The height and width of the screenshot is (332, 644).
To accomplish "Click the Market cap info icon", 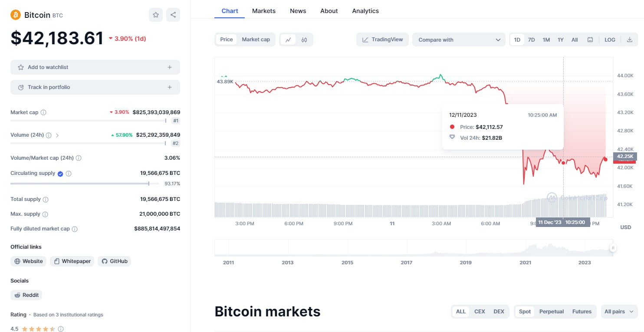I will pyautogui.click(x=43, y=112).
